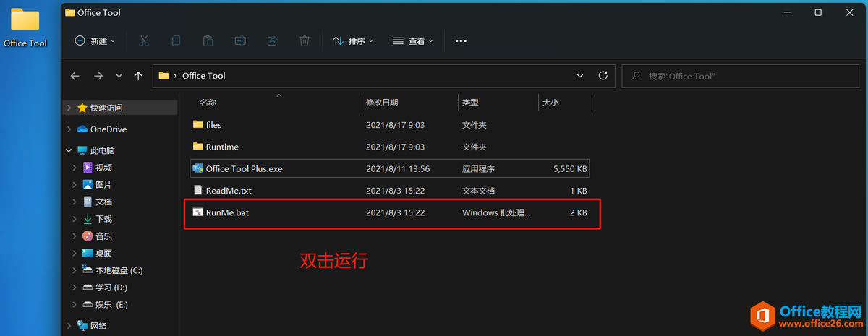Open 本地磁盘 (C:) drive
Screen dimensions: 868x336
point(119,270)
